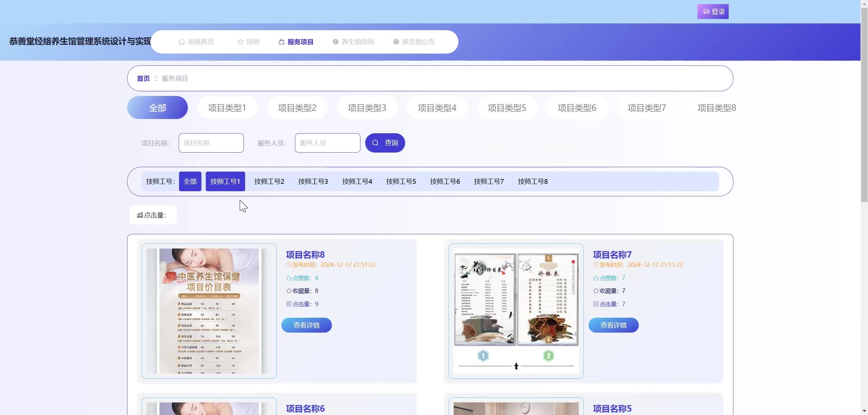Click the 项目名称 input field
The height and width of the screenshot is (415, 868).
(211, 143)
